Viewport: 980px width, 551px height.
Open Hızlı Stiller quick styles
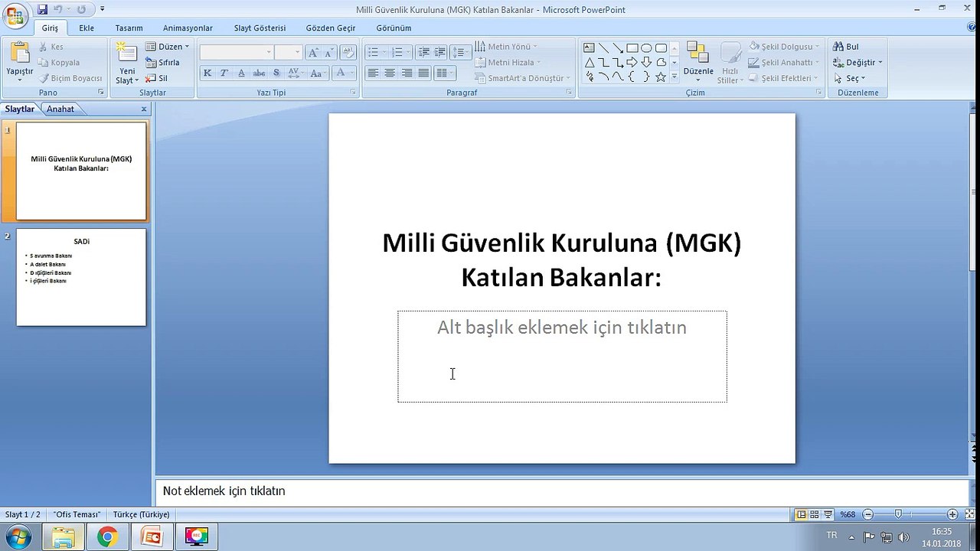pyautogui.click(x=730, y=62)
